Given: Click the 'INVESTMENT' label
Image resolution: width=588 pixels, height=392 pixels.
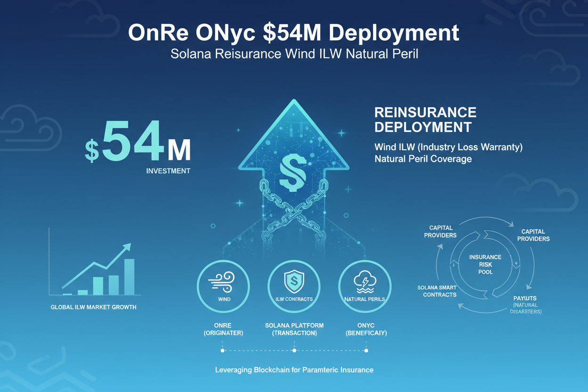Looking at the screenshot, I should (168, 171).
